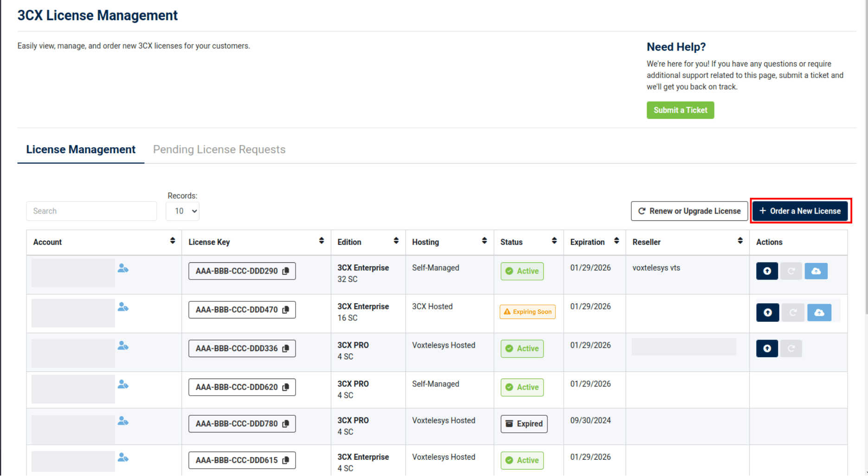Click dark upgrade arrow icon for DDD336 license
Screen dimensions: 868x476
point(767,348)
